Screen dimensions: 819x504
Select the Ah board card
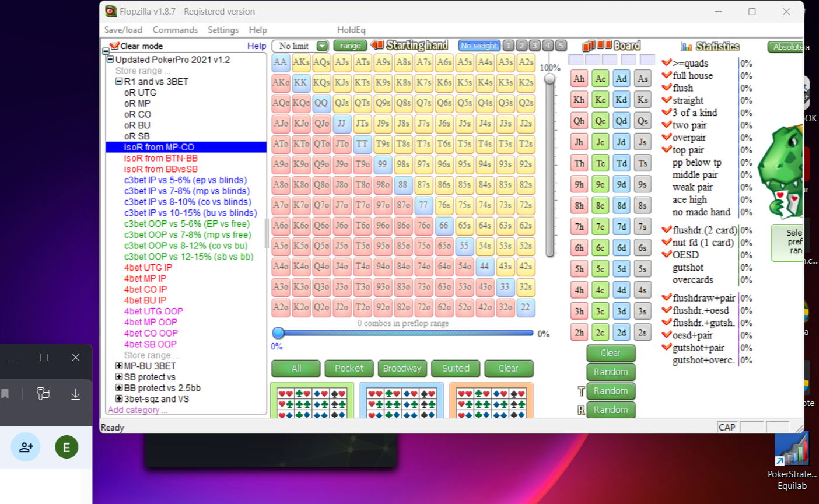(579, 79)
